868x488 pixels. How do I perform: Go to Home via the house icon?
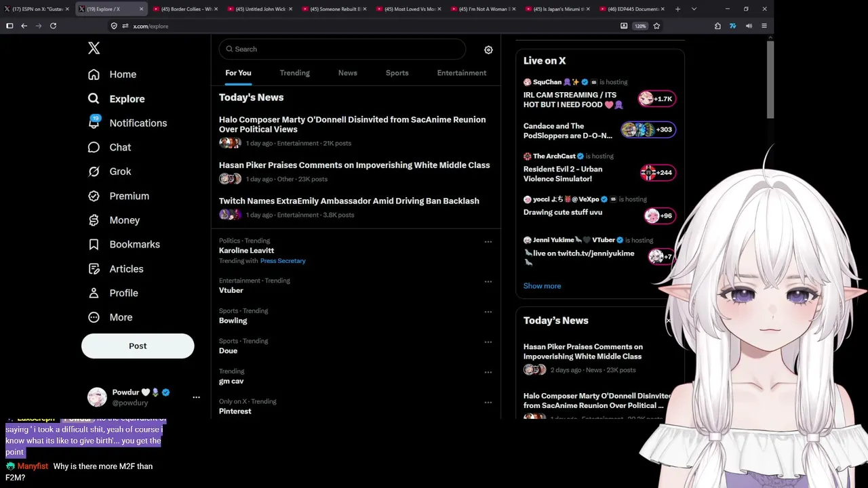coord(94,75)
